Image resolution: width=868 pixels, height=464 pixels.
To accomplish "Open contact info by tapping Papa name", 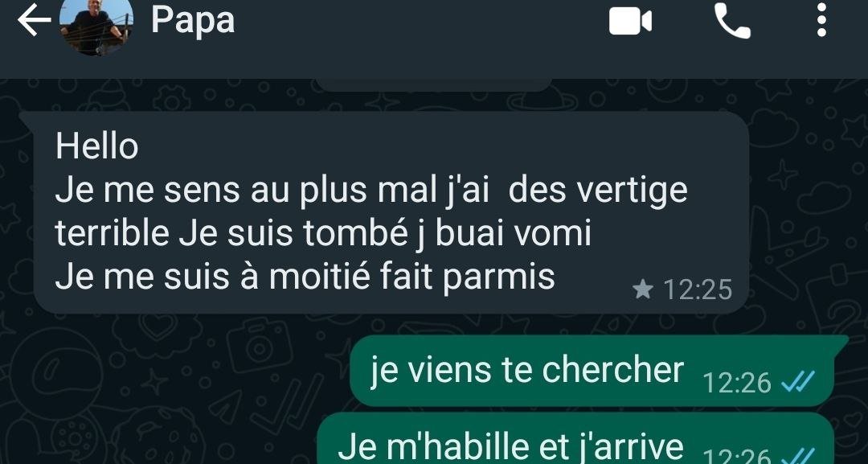I will tap(193, 20).
